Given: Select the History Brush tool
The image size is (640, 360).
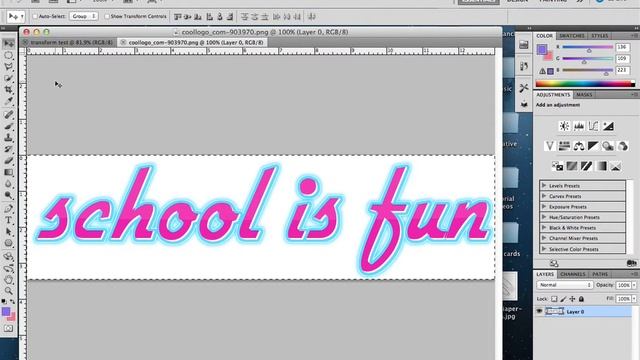Looking at the screenshot, I should pos(9,149).
